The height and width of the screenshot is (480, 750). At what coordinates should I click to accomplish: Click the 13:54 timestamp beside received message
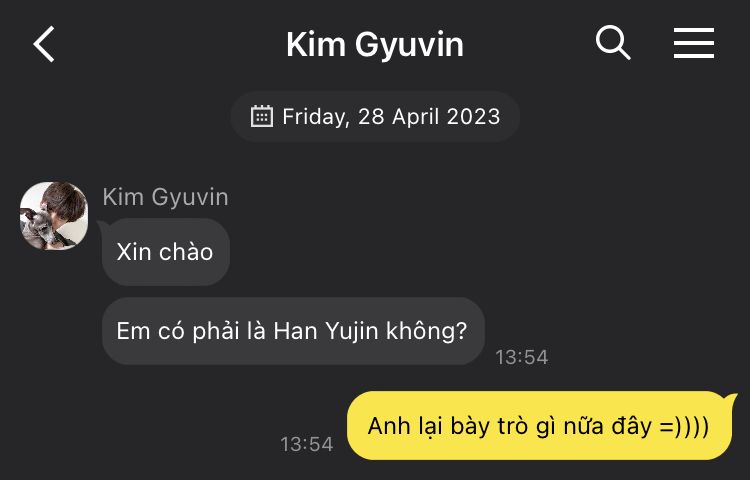(521, 357)
